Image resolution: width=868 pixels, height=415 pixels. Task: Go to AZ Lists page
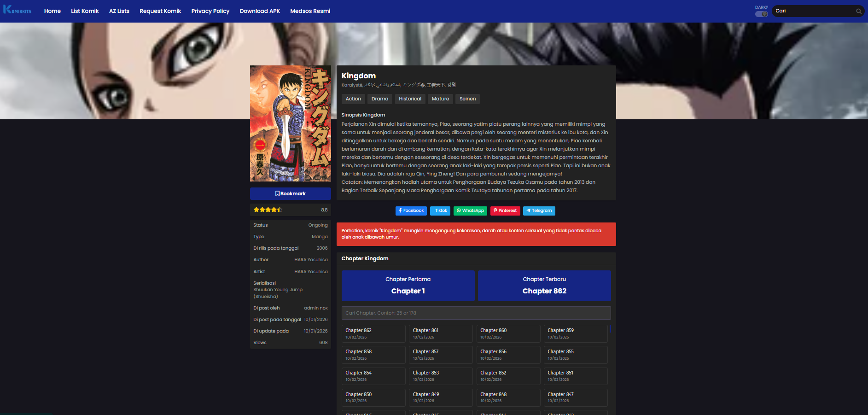tap(119, 11)
